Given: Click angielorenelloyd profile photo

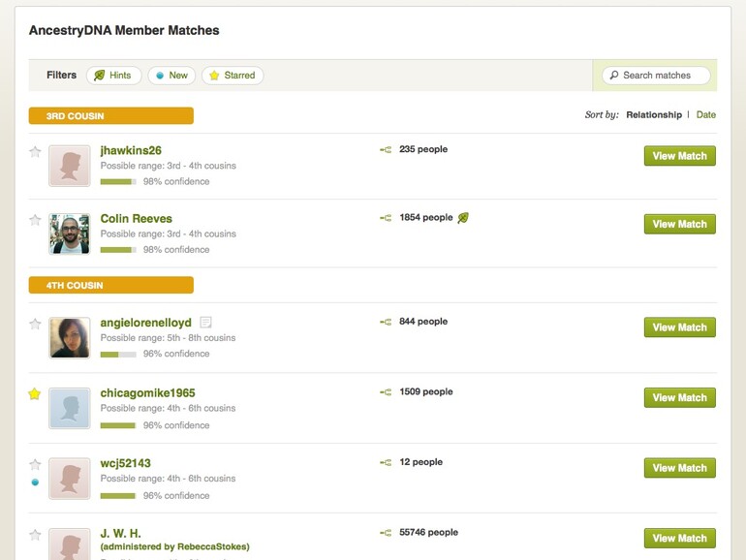Looking at the screenshot, I should click(70, 338).
